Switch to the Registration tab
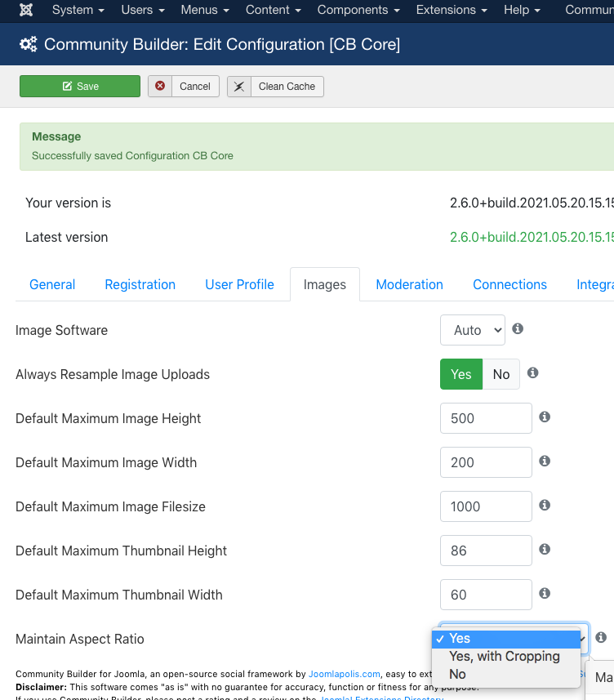This screenshot has height=700, width=614. [x=140, y=285]
